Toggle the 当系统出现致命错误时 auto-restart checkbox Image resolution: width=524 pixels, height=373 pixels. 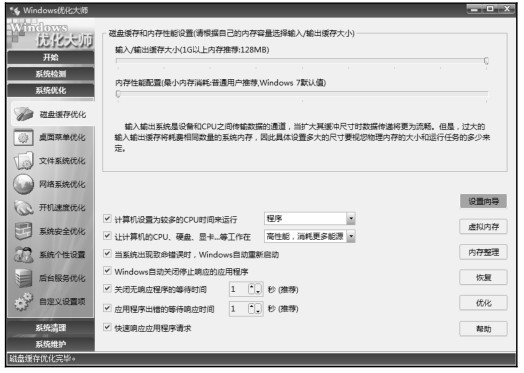(x=107, y=254)
